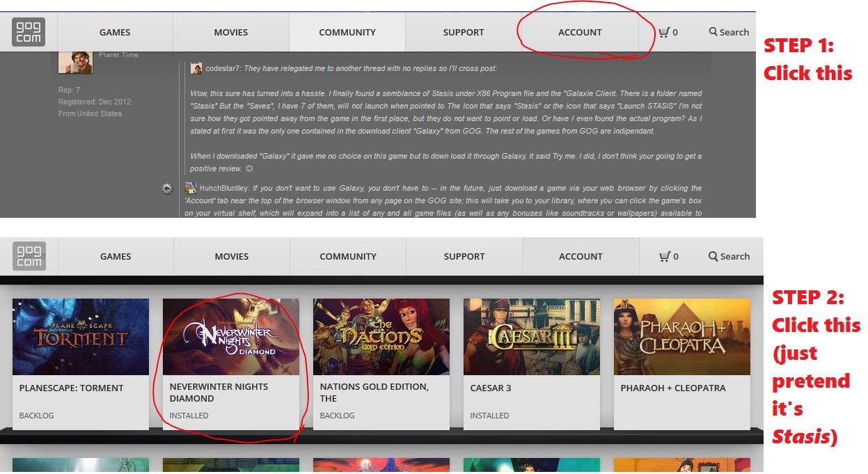Open the ACCOUNT menu on the library page
868x474 pixels.
tap(581, 256)
